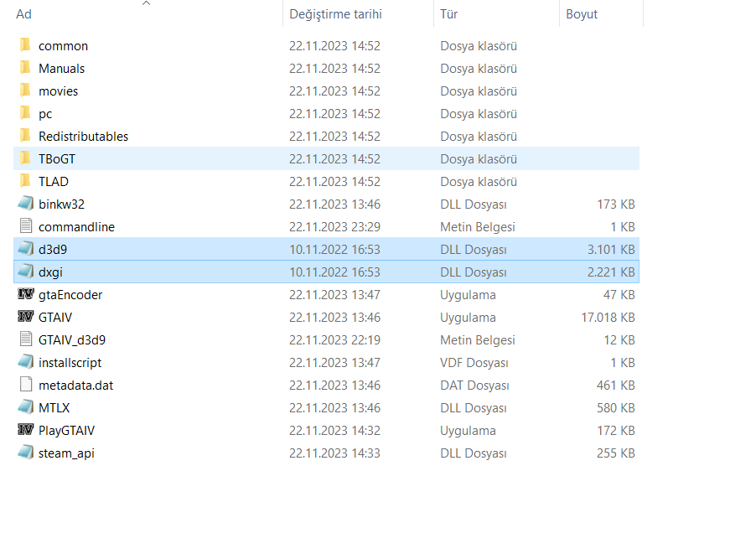Click the TBoGT folder icon
This screenshot has height=559, width=756.
pos(25,158)
